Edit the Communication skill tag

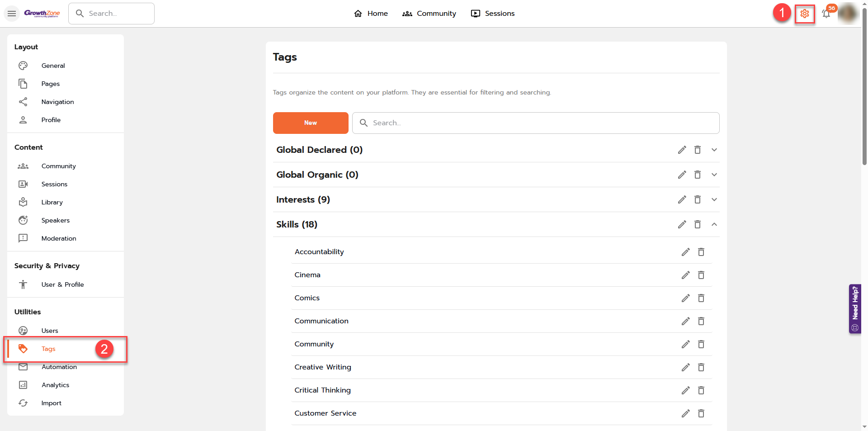point(685,321)
